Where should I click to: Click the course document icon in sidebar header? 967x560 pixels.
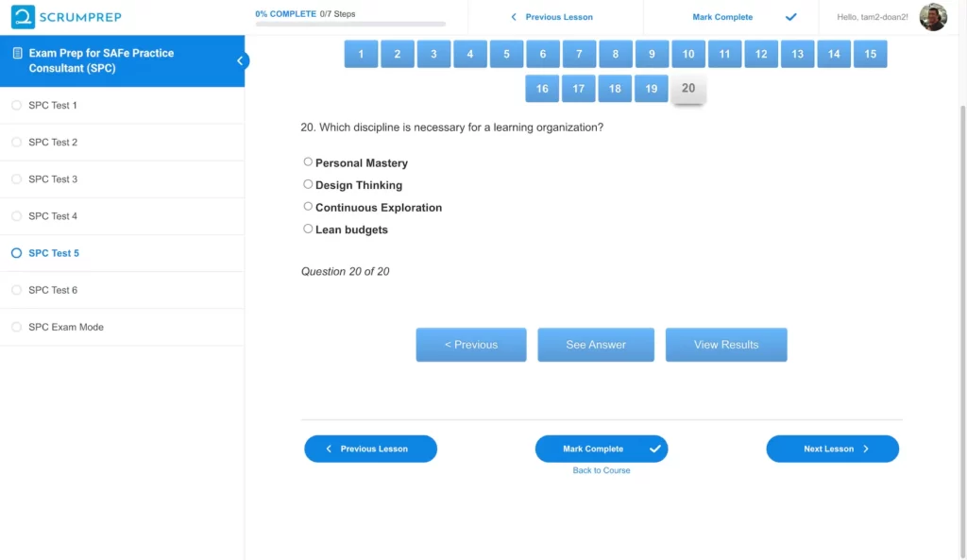(x=17, y=54)
